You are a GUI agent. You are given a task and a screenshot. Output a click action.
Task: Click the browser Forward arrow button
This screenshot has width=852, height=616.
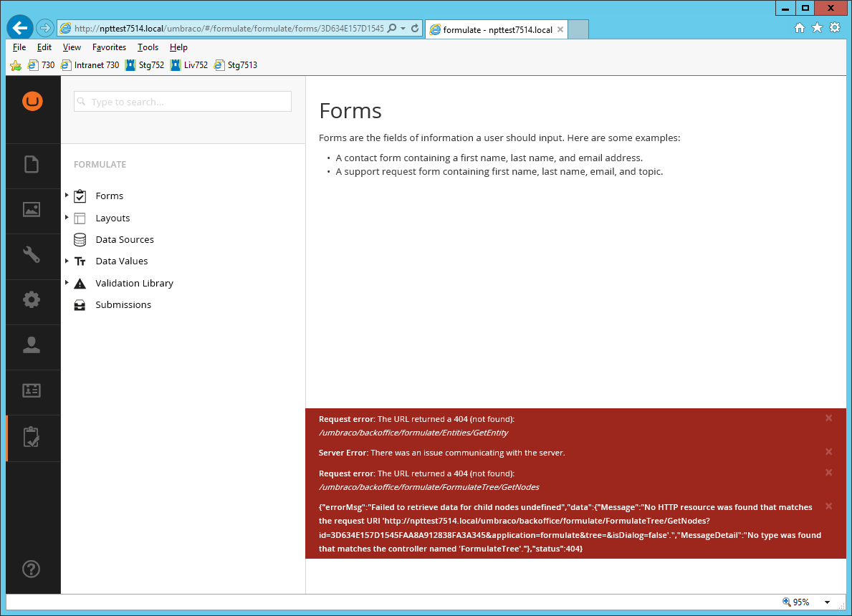coord(45,28)
